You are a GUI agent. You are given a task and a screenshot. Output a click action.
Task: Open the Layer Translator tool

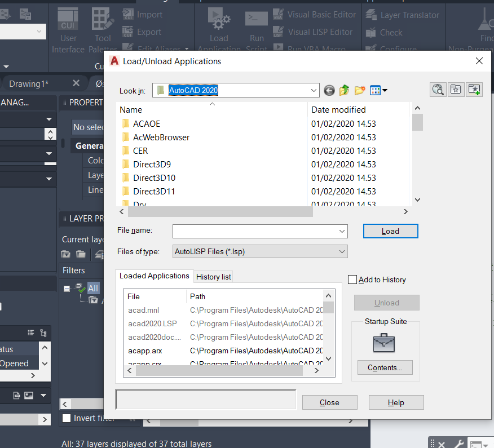pos(402,15)
